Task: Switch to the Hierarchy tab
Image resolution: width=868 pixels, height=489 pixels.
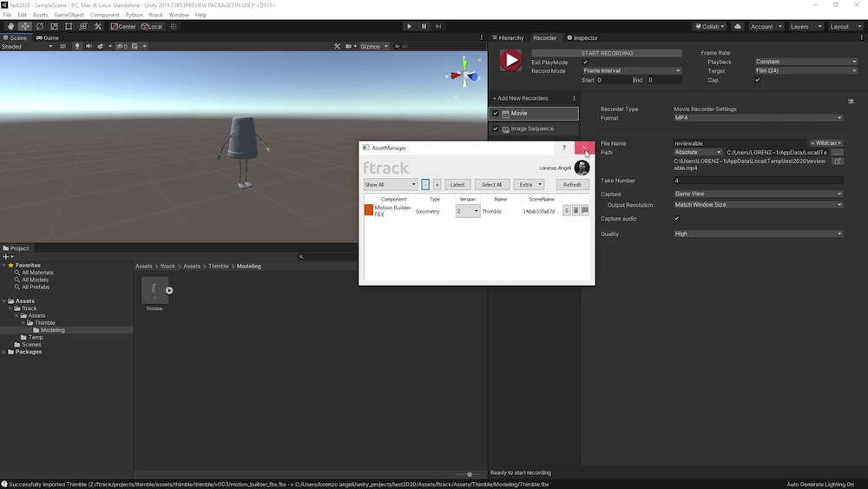Action: pos(508,37)
